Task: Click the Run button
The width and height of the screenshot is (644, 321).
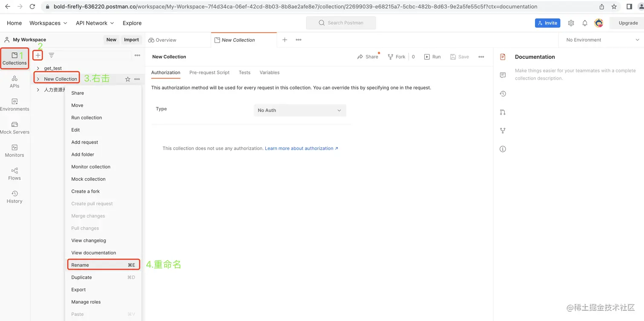Action: (x=432, y=57)
